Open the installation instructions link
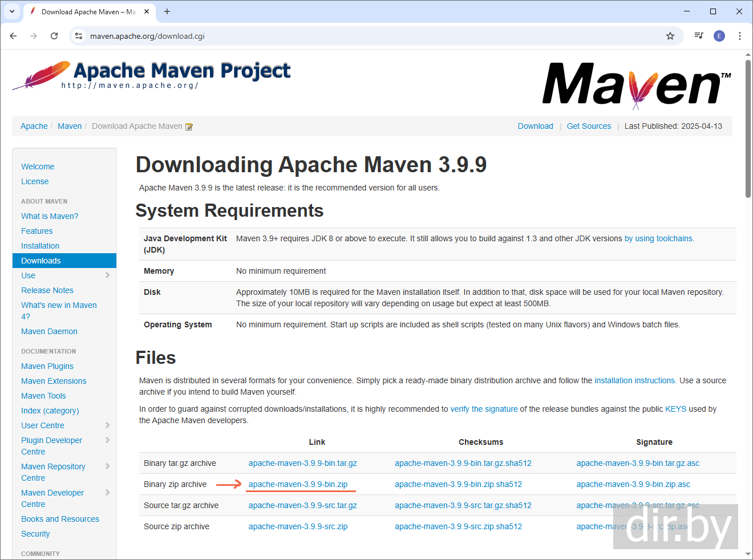Screen dimensions: 753x560 tap(635, 380)
